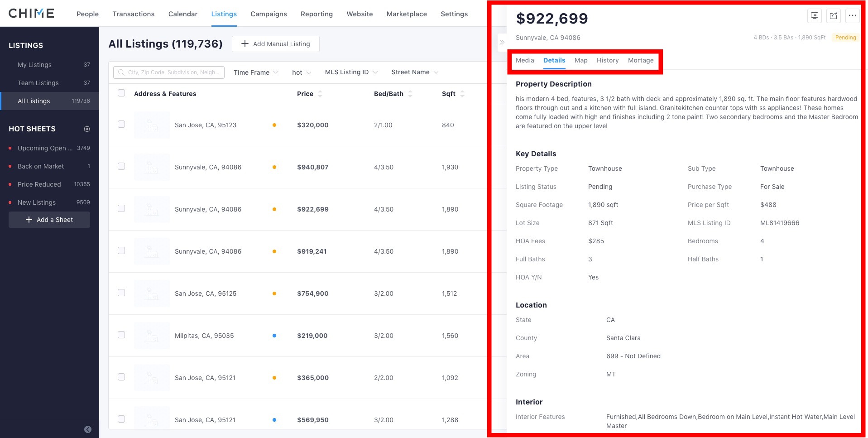
Task: Open the Website menu
Action: click(x=360, y=14)
